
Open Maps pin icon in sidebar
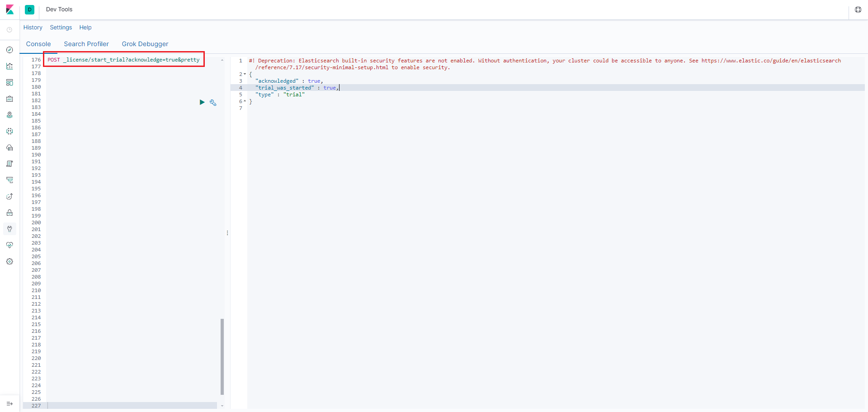tap(9, 115)
